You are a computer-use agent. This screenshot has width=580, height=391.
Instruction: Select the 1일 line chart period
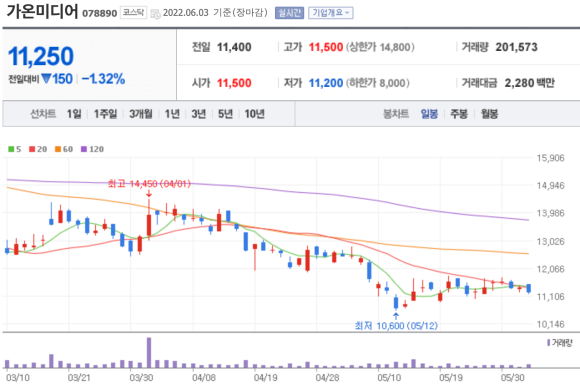click(x=74, y=114)
